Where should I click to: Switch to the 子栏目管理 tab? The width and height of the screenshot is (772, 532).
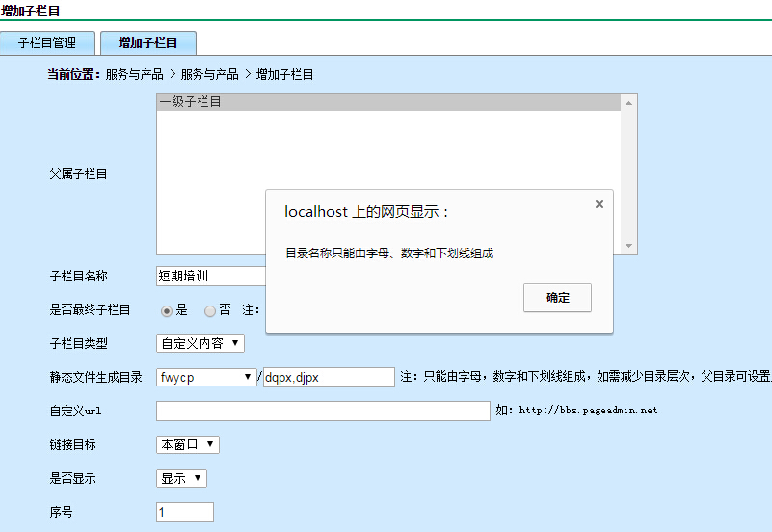pyautogui.click(x=47, y=43)
